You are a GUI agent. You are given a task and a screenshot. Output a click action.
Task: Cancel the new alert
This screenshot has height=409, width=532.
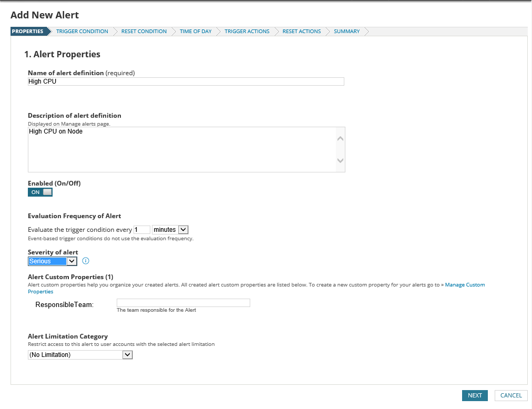[510, 395]
